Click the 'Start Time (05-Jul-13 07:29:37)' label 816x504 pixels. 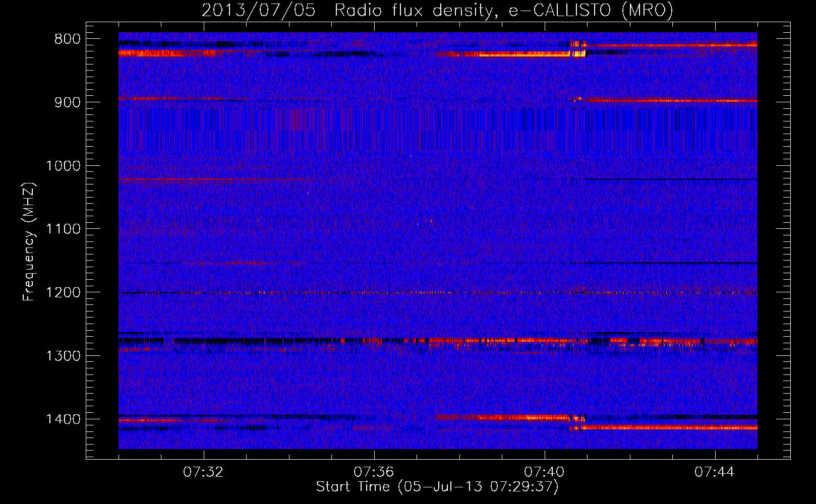coord(437,487)
